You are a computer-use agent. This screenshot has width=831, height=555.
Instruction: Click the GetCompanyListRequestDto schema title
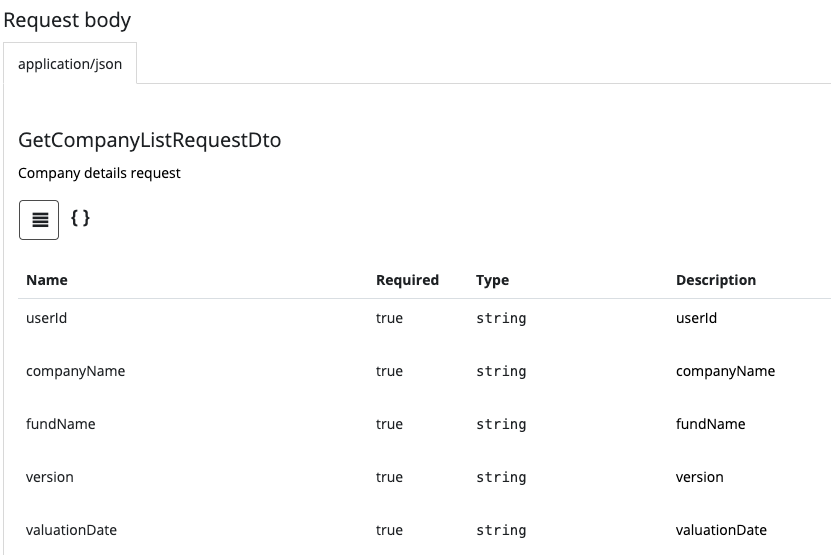click(x=149, y=140)
